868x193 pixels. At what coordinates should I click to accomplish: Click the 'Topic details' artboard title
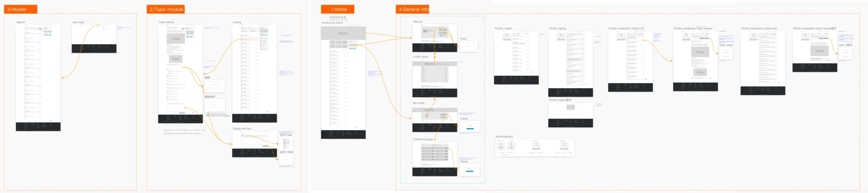pos(166,22)
